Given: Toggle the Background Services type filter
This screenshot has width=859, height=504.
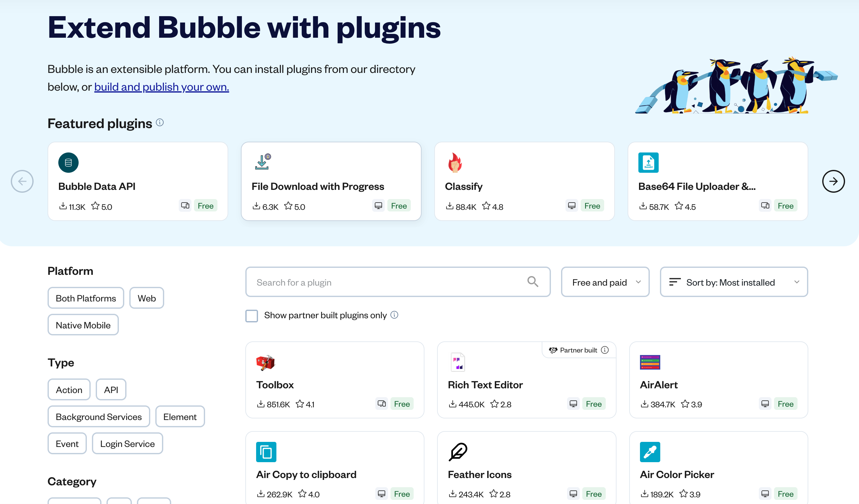Looking at the screenshot, I should (99, 417).
